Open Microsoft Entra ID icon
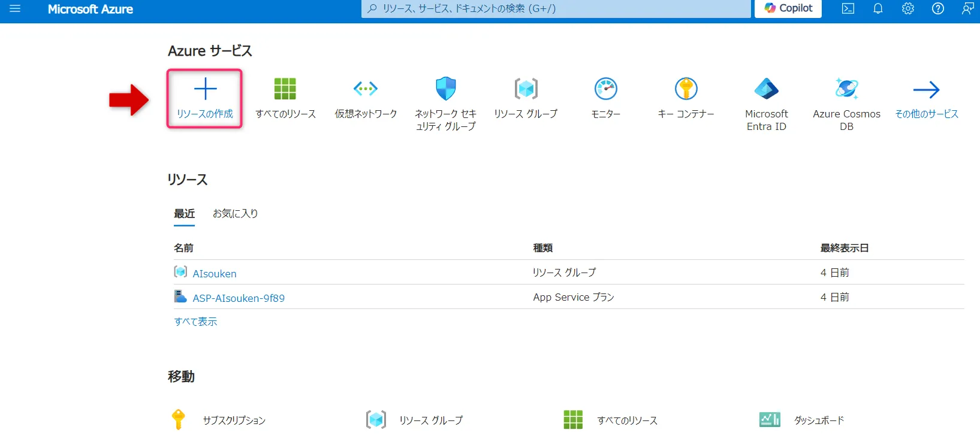The width and height of the screenshot is (980, 445). point(766,89)
